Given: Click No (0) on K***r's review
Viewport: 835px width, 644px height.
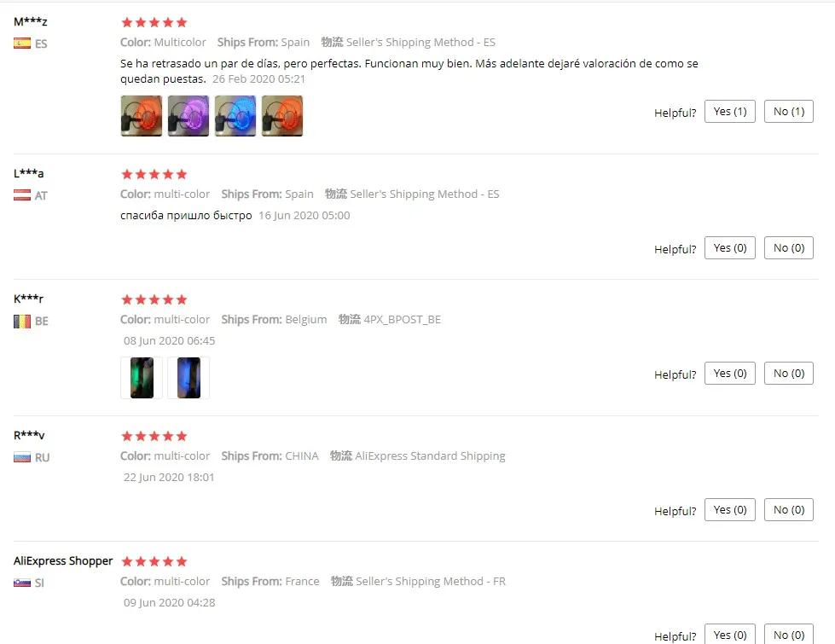Looking at the screenshot, I should pyautogui.click(x=789, y=374).
